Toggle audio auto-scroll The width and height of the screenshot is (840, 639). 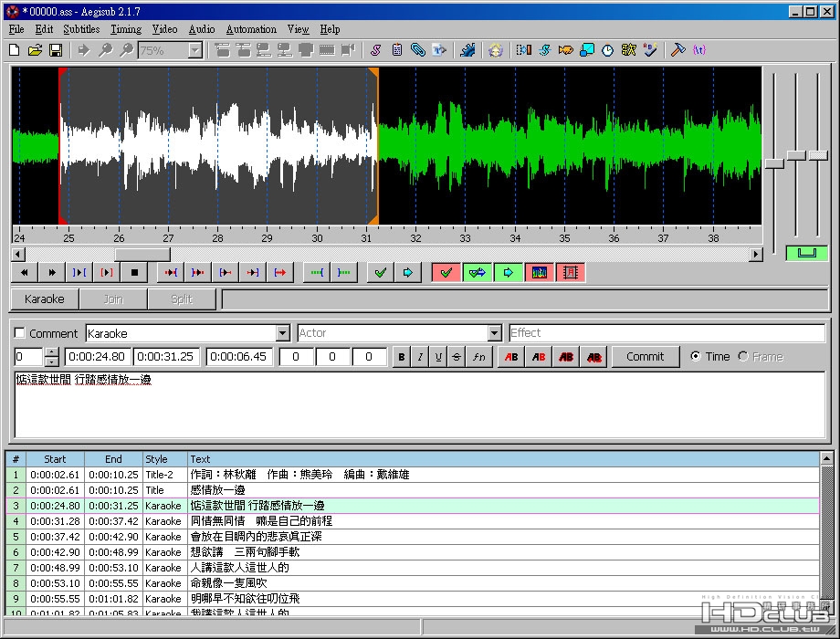tap(508, 273)
